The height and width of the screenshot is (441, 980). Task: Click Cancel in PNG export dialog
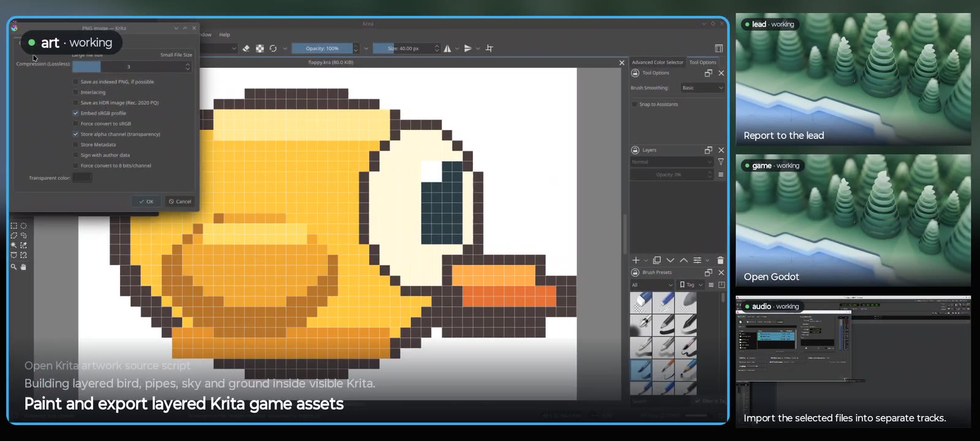[180, 202]
